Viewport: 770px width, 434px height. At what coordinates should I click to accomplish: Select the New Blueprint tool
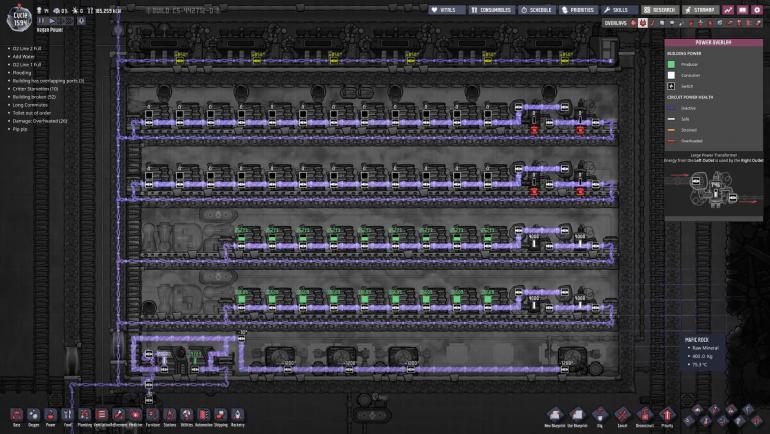point(554,416)
